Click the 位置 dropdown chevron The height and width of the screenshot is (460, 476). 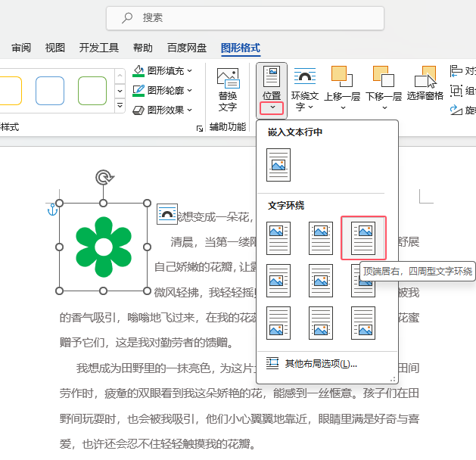point(272,107)
